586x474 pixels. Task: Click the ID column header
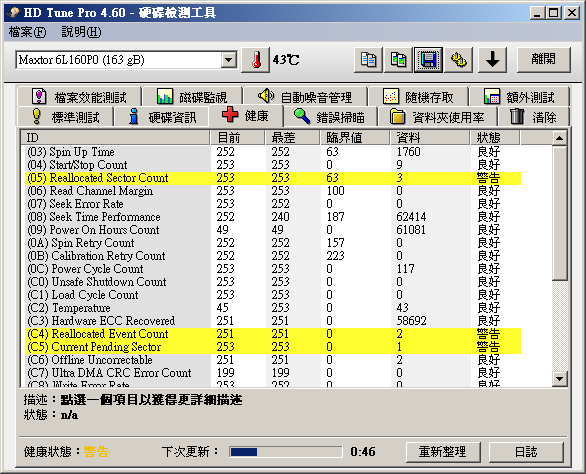pos(115,138)
